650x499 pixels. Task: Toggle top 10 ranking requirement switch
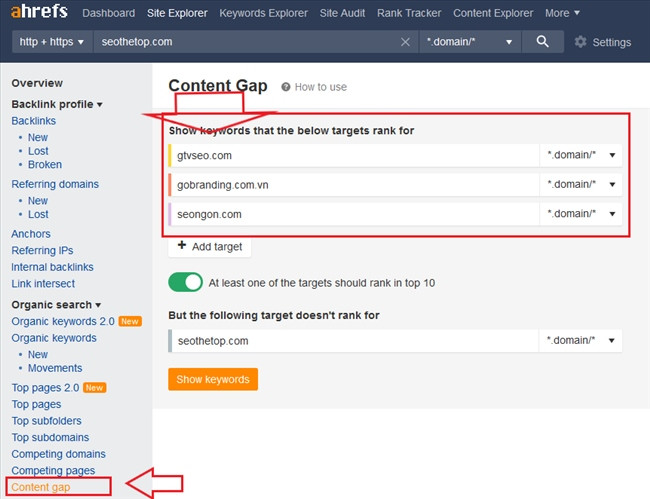185,283
